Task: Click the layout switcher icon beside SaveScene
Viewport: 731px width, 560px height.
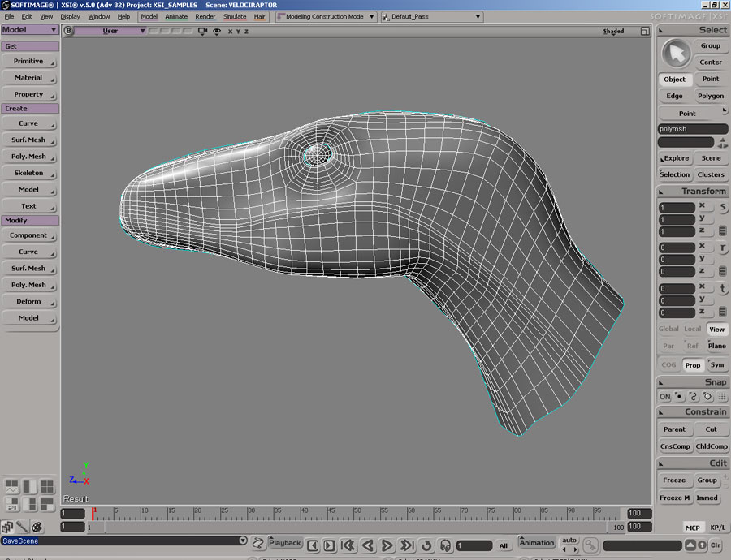Action: click(x=257, y=543)
